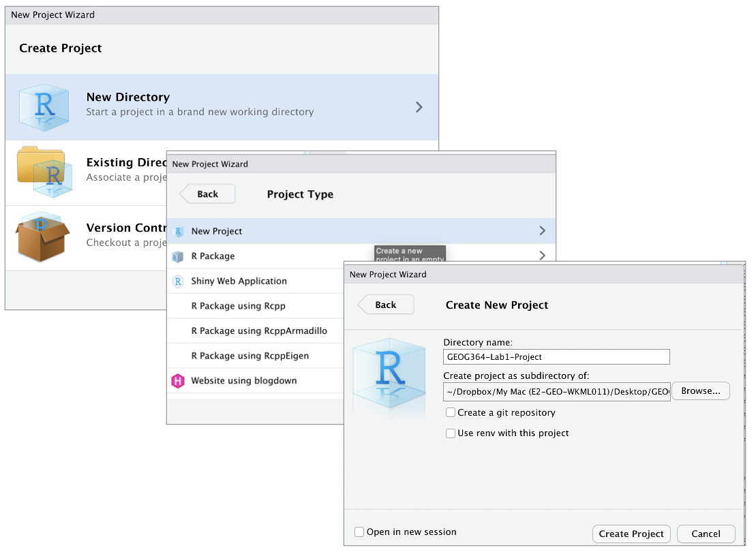
Task: Click Browse to choose parent directory
Action: coord(700,391)
